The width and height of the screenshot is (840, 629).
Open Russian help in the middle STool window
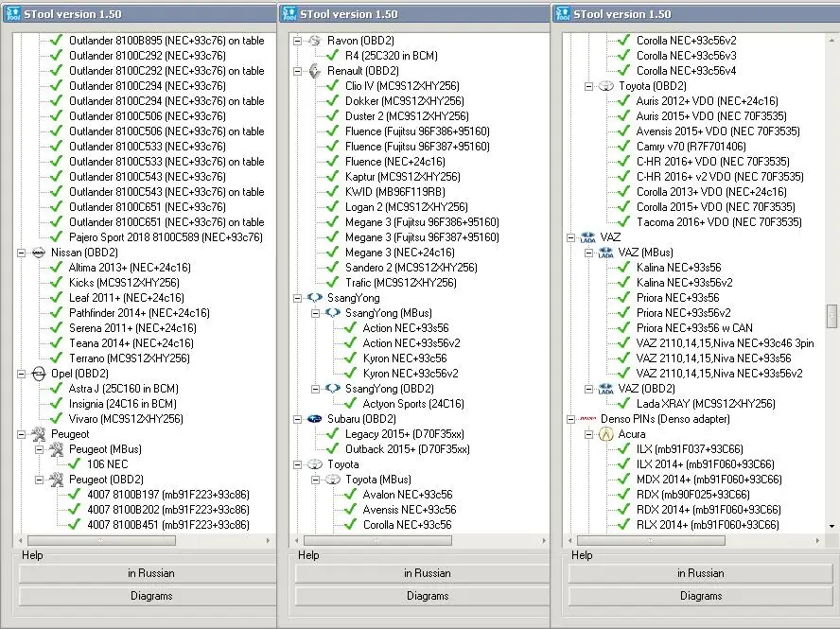tap(422, 573)
